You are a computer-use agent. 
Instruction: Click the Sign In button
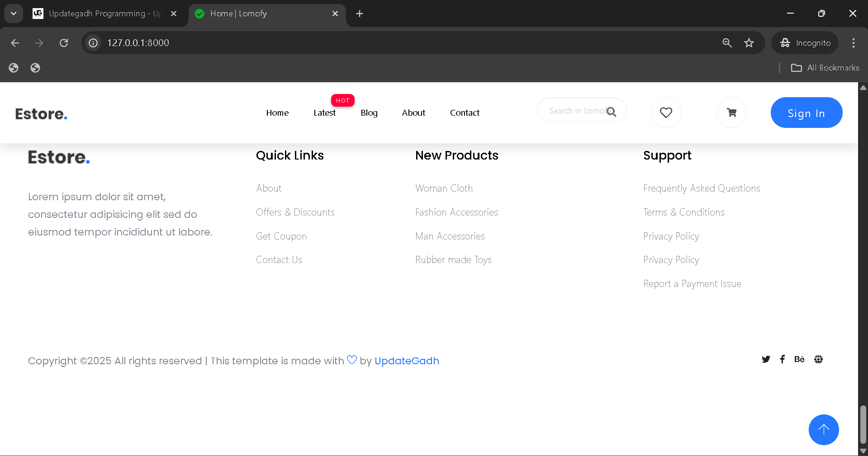(806, 113)
